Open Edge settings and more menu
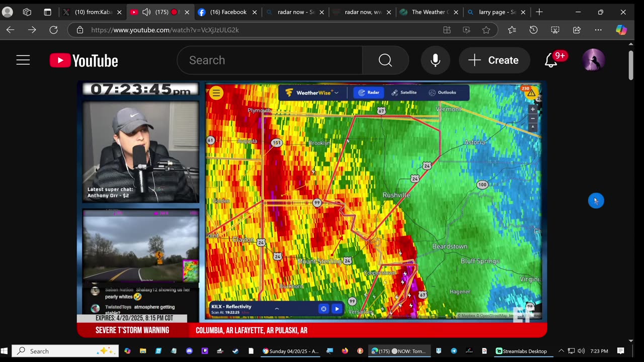Image resolution: width=644 pixels, height=362 pixels. 598,30
